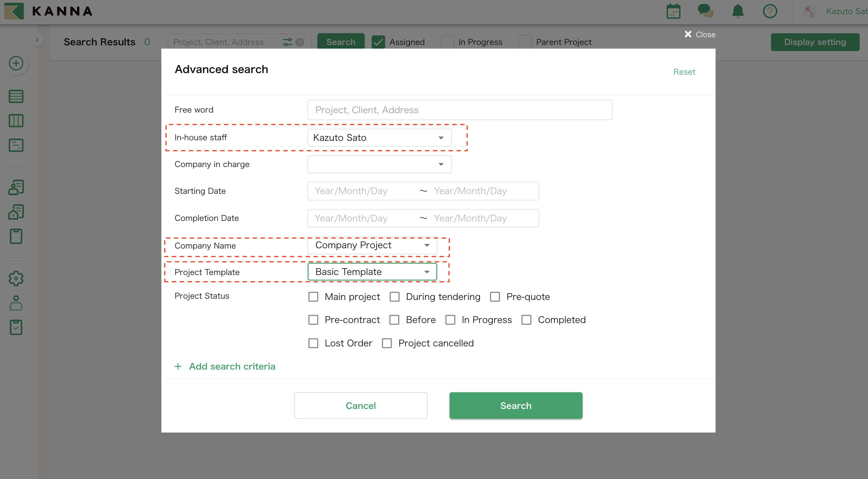Enable the Lost Order status checkbox

(x=313, y=343)
